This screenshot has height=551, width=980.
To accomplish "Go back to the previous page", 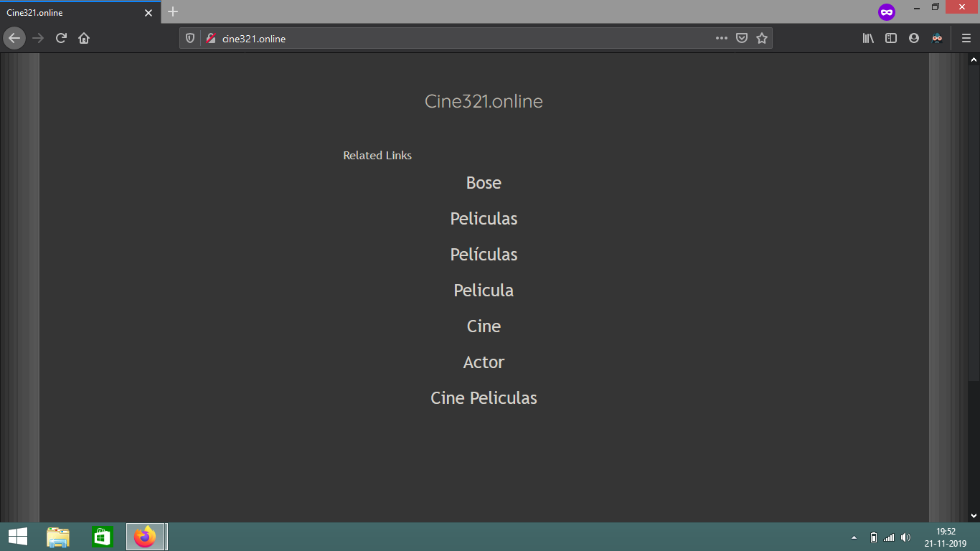I will click(x=14, y=38).
